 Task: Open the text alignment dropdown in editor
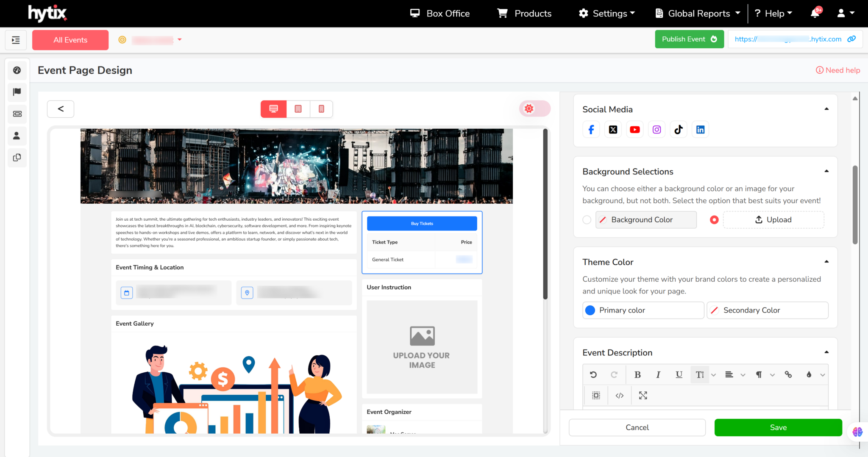pos(743,374)
